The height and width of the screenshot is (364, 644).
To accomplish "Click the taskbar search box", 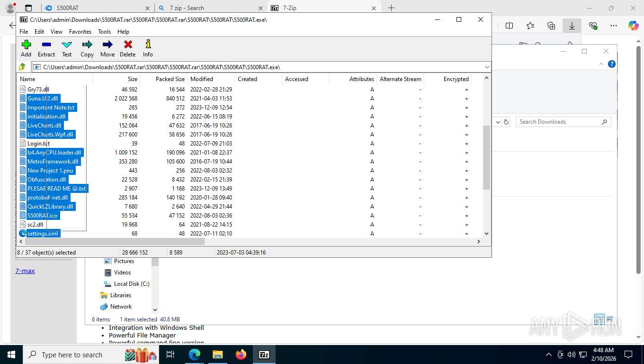I will pyautogui.click(x=90, y=355).
